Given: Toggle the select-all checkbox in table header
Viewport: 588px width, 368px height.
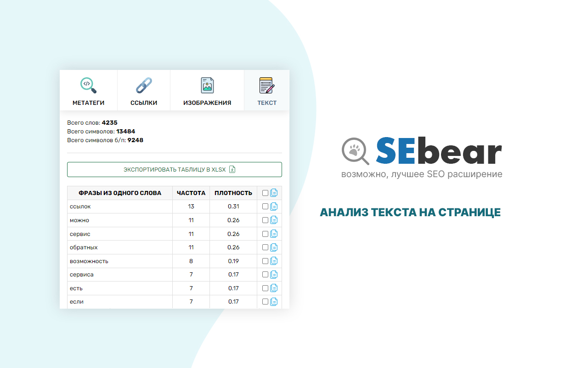Looking at the screenshot, I should pyautogui.click(x=265, y=193).
